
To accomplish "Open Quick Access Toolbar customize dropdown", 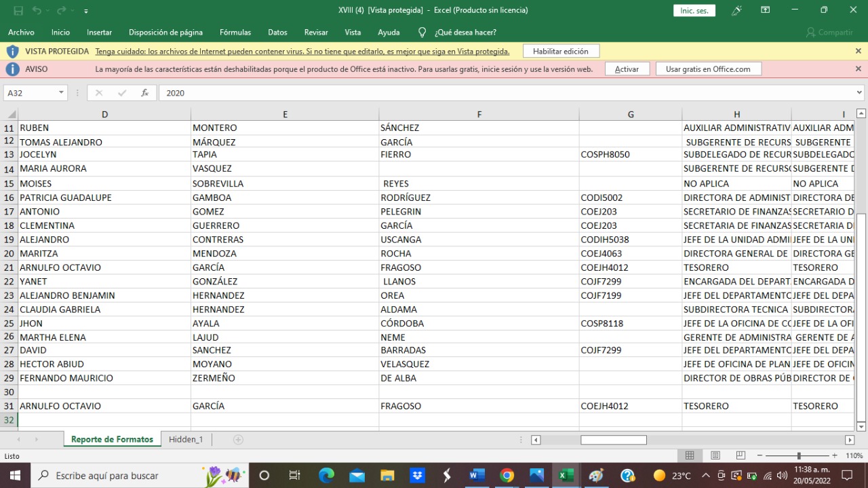I will [86, 11].
